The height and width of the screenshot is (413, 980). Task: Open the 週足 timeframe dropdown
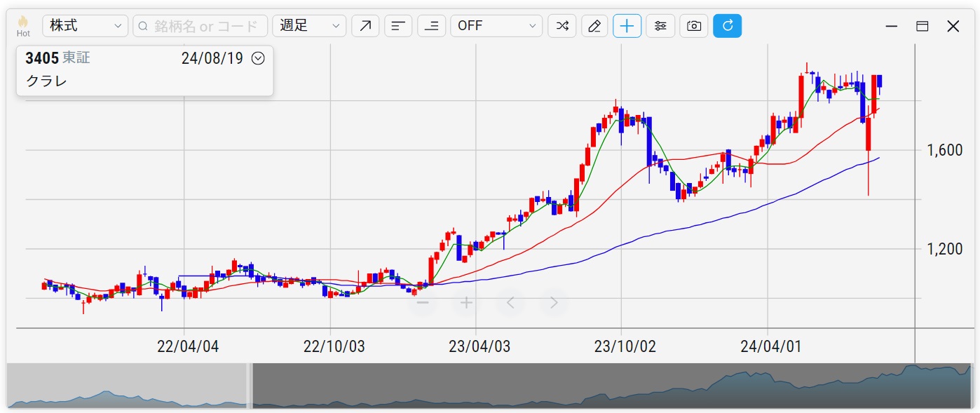tap(309, 26)
